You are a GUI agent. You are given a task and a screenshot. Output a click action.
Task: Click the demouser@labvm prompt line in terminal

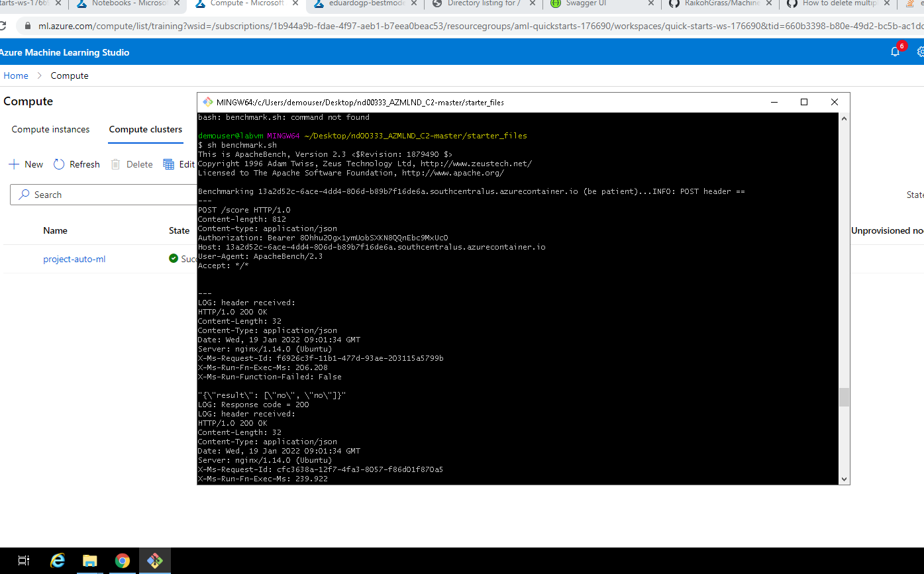362,136
